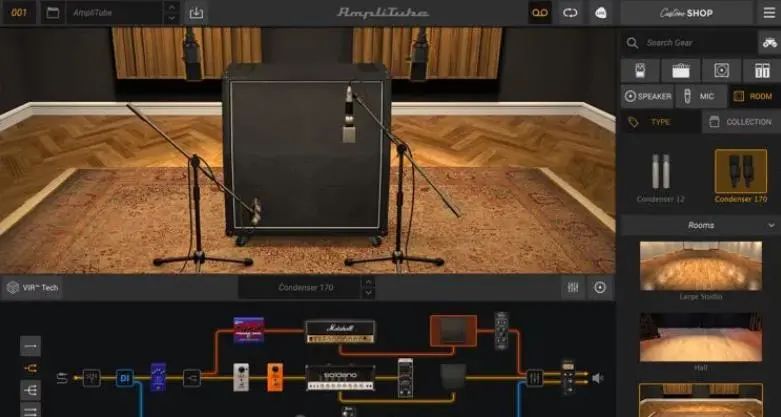Select the low microphone on left stand
781x417 pixels.
pos(256,211)
